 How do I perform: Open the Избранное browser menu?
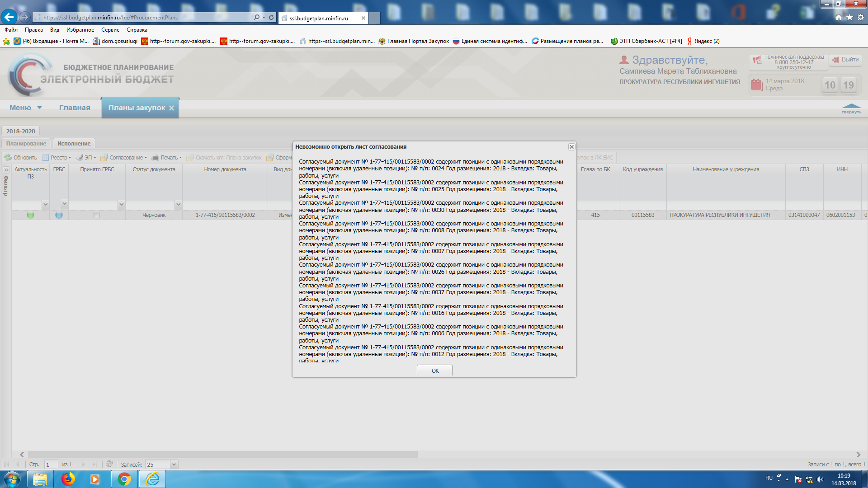[80, 30]
